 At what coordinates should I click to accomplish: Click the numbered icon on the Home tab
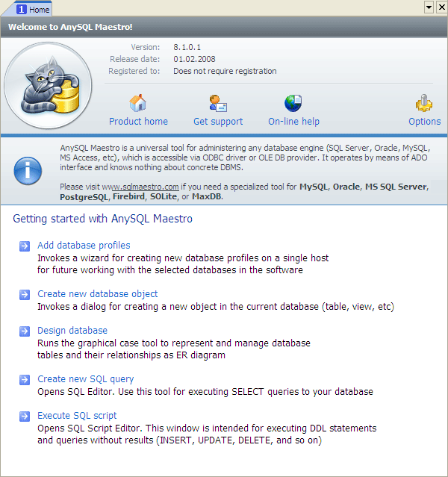click(21, 10)
